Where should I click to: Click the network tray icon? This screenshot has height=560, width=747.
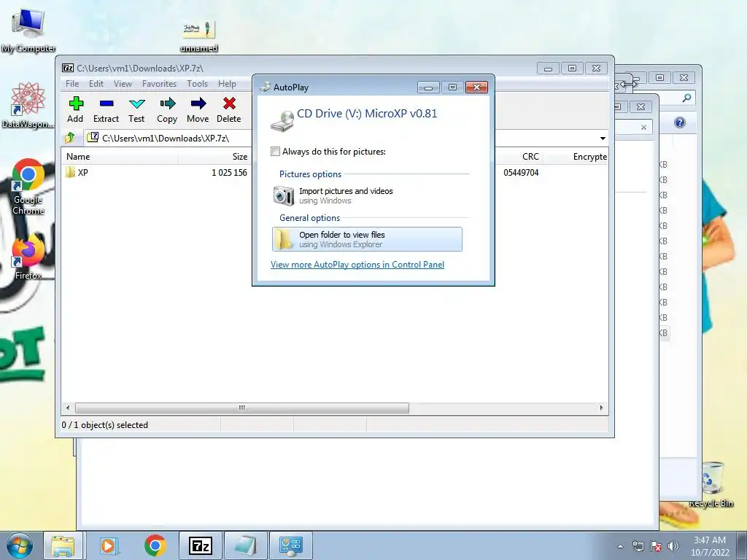coord(638,546)
